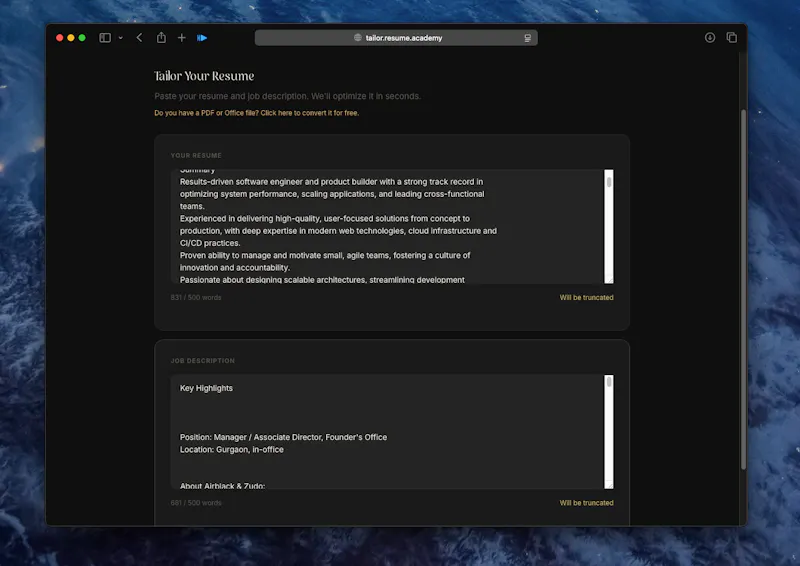The image size is (800, 566).
Task: Click the 'Position: Manager / Associate Director' line
Action: pos(283,437)
